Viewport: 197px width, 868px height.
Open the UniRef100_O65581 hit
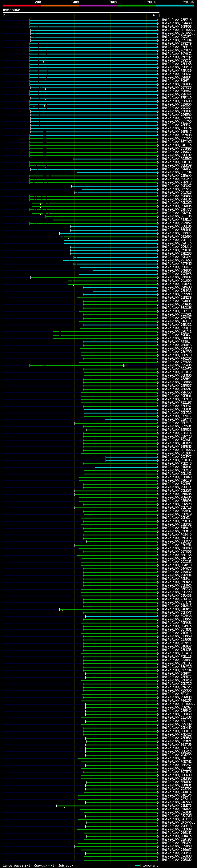click(177, 426)
